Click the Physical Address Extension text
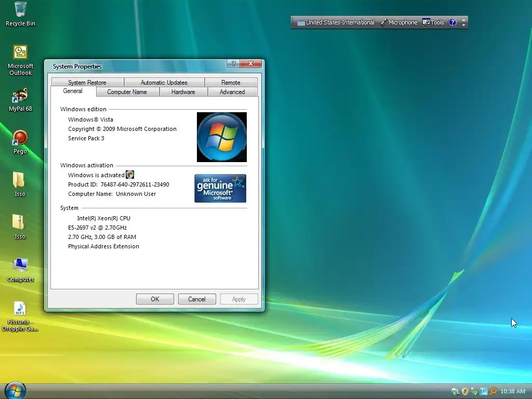 point(103,246)
